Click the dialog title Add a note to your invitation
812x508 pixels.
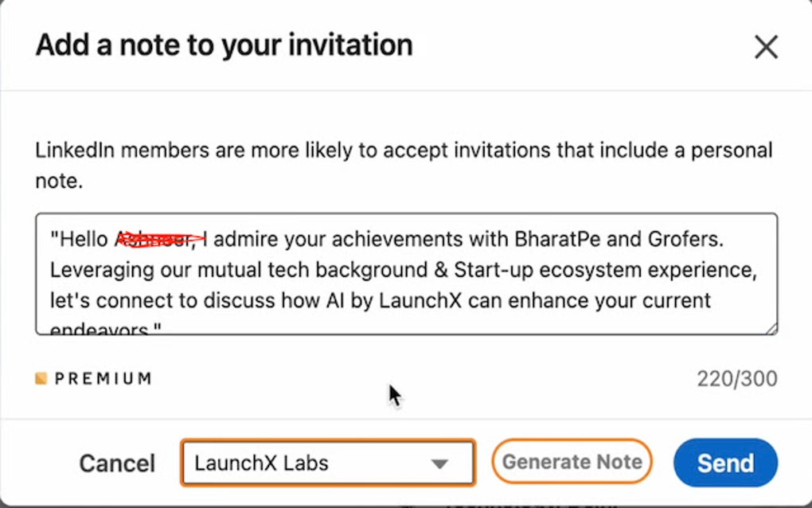pos(223,45)
